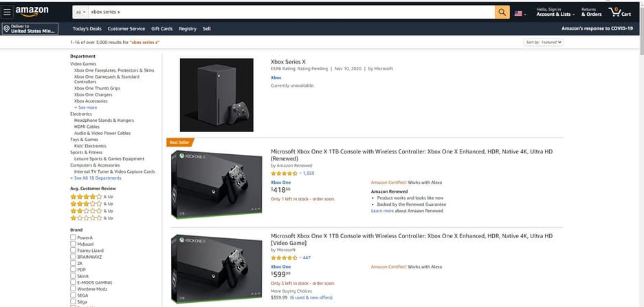The width and height of the screenshot is (644, 307).
Task: Click the orange search magnifier button
Action: point(502,12)
